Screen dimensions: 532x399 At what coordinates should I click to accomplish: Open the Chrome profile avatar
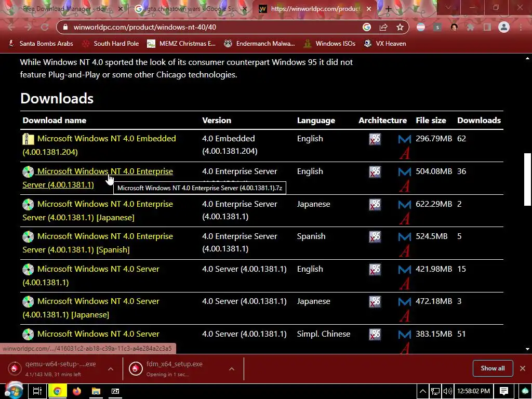click(504, 27)
